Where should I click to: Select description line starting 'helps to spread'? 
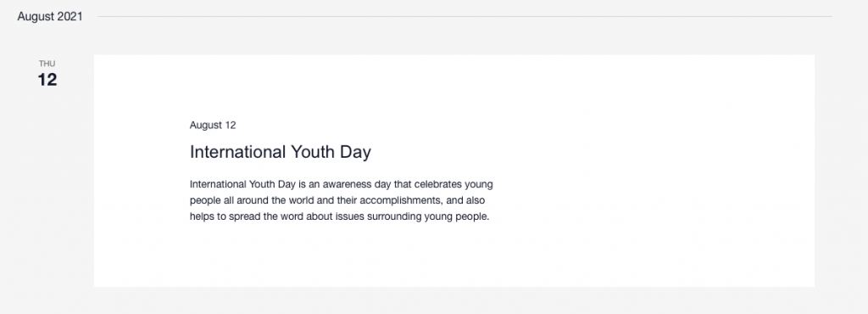coord(339,216)
